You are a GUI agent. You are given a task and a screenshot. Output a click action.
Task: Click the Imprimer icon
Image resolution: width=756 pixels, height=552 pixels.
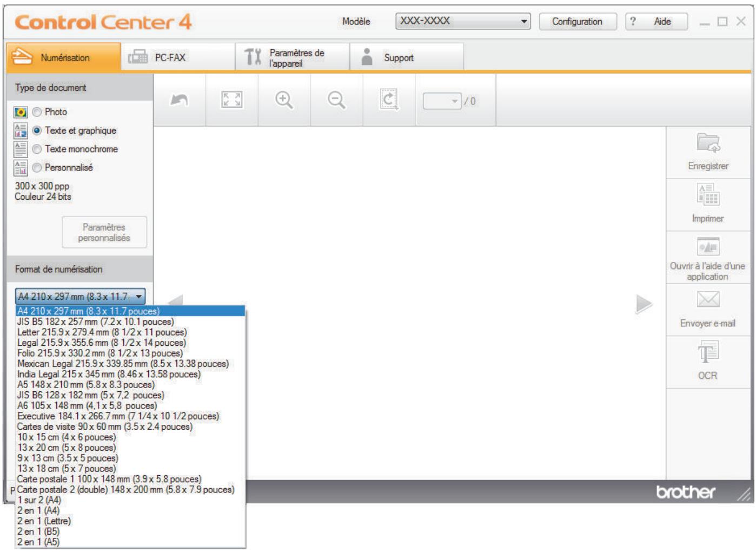708,195
